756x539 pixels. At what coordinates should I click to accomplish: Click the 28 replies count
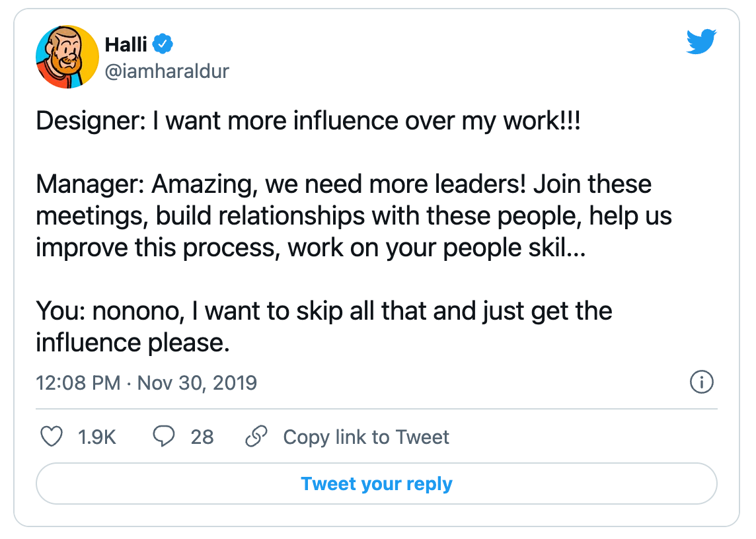202,437
